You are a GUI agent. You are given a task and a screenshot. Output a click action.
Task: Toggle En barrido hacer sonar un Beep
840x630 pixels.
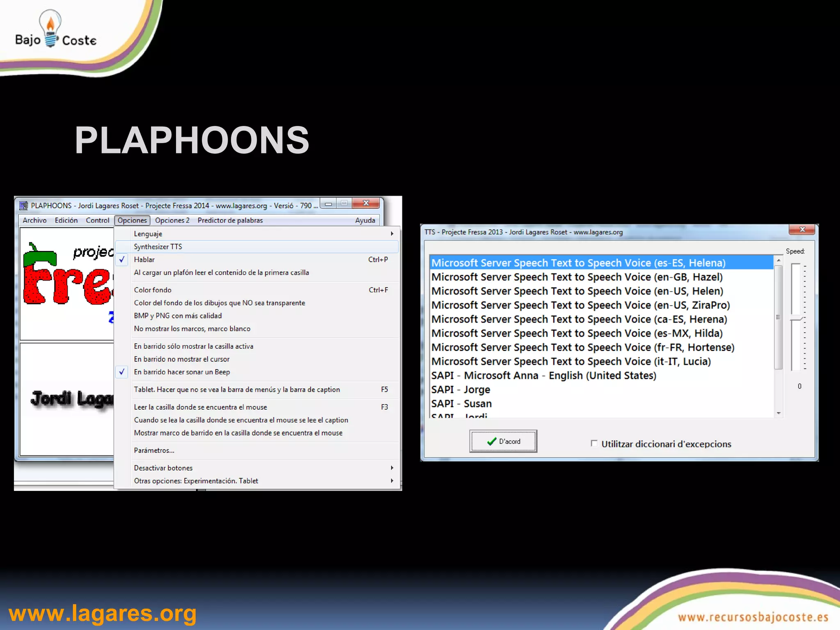[256, 372]
